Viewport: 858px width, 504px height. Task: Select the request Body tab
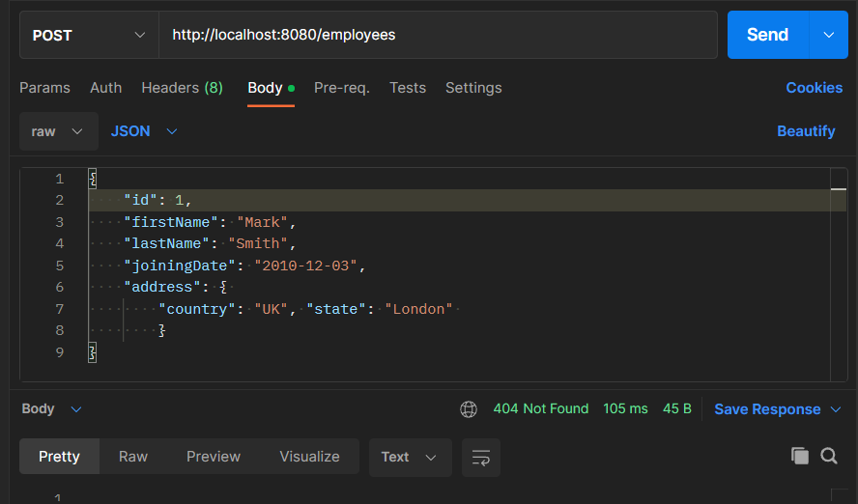tap(271, 88)
